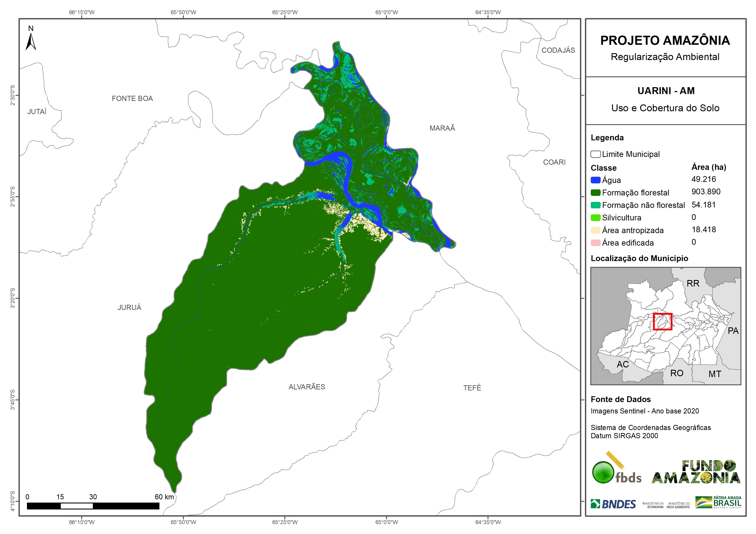Click the red locator rectangle in the inset map
The height and width of the screenshot is (534, 756).
click(662, 322)
